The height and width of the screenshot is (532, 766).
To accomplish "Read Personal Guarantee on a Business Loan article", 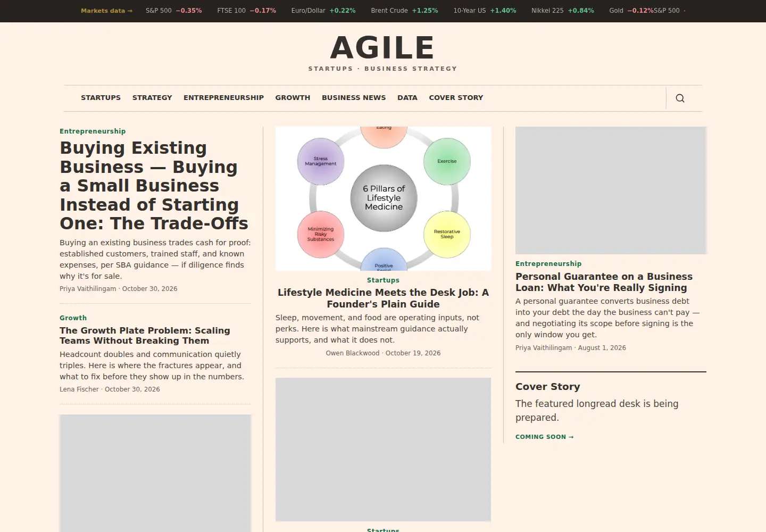I will (x=604, y=282).
